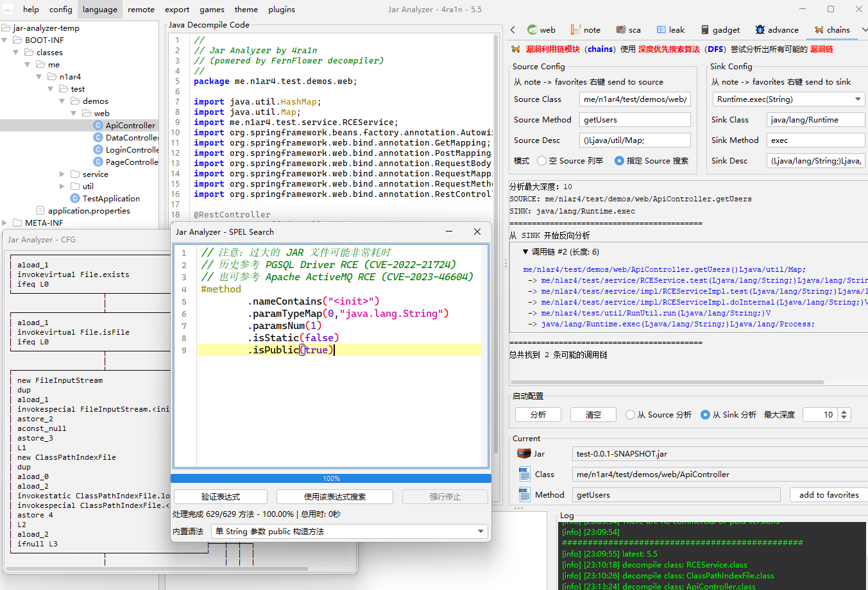Viewport: 868px width, 590px height.
Task: Open the theme menu
Action: pyautogui.click(x=246, y=10)
